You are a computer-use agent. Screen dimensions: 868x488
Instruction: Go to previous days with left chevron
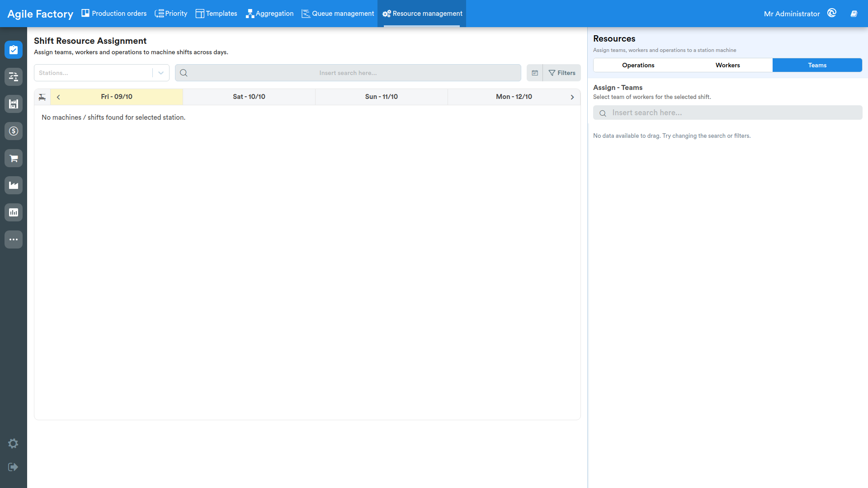58,97
